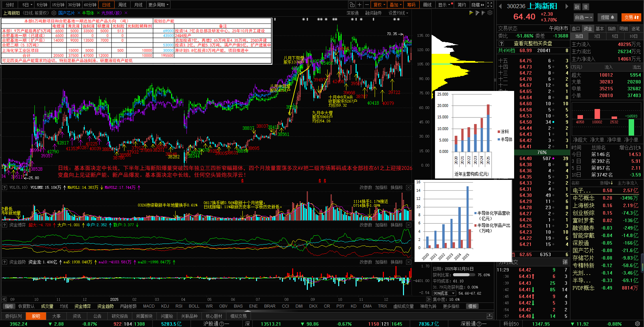Switch chart to 月线 monthly period
This screenshot has width=644, height=327.
click(x=138, y=5)
